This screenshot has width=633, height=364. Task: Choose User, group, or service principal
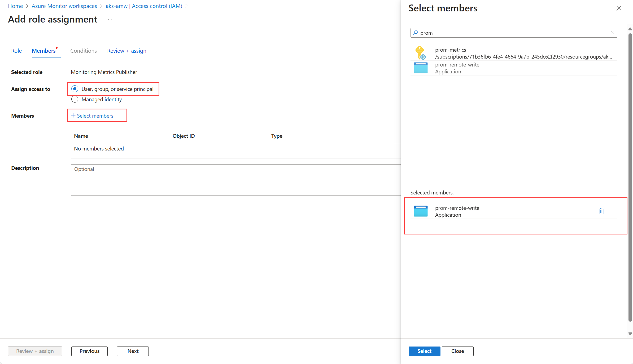coord(75,89)
